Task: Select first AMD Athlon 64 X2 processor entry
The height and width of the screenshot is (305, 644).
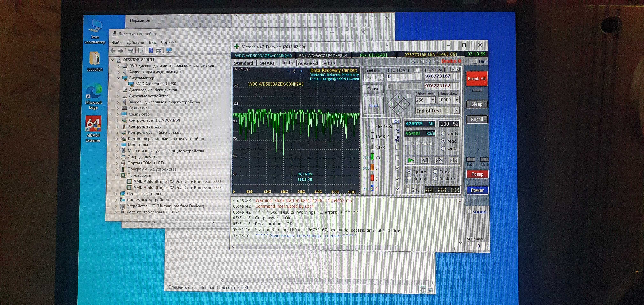Action: [178, 181]
